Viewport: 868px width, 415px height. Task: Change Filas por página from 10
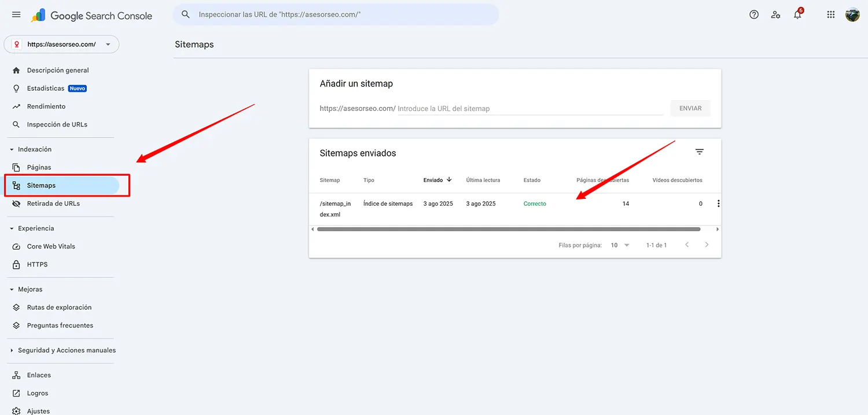619,245
